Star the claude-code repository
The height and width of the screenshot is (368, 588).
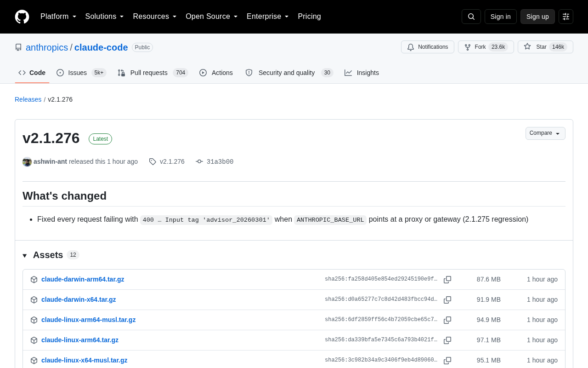(545, 47)
